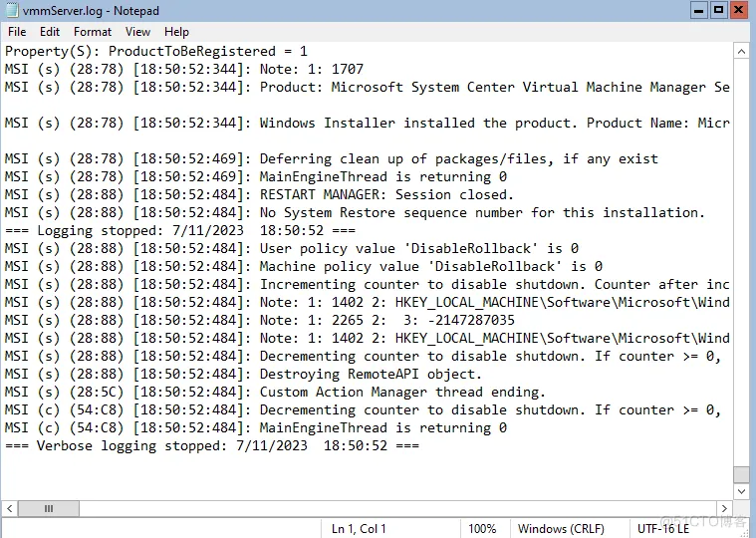Viewport: 756px width, 538px height.
Task: Open the Help menu
Action: pyautogui.click(x=176, y=32)
